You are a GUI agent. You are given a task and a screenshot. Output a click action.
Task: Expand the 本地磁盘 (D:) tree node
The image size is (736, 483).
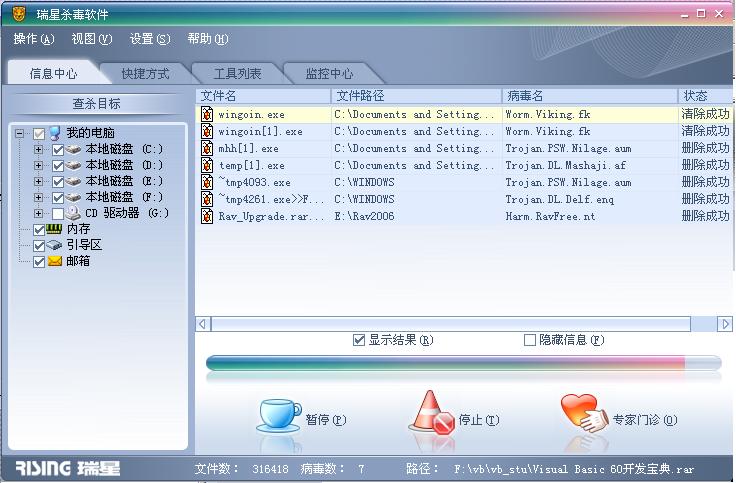pyautogui.click(x=38, y=166)
